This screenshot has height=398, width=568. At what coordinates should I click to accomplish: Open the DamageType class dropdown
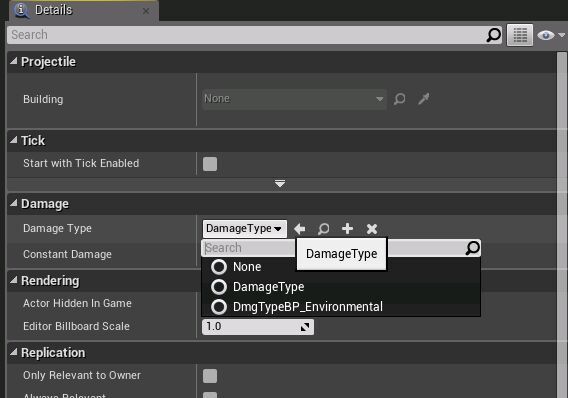[x=245, y=229]
